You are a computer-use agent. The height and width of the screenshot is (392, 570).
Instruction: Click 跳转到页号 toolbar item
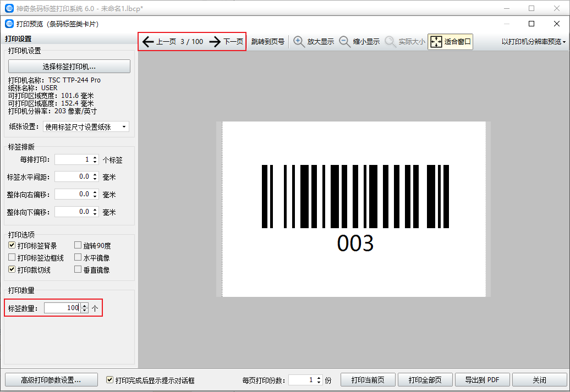268,42
